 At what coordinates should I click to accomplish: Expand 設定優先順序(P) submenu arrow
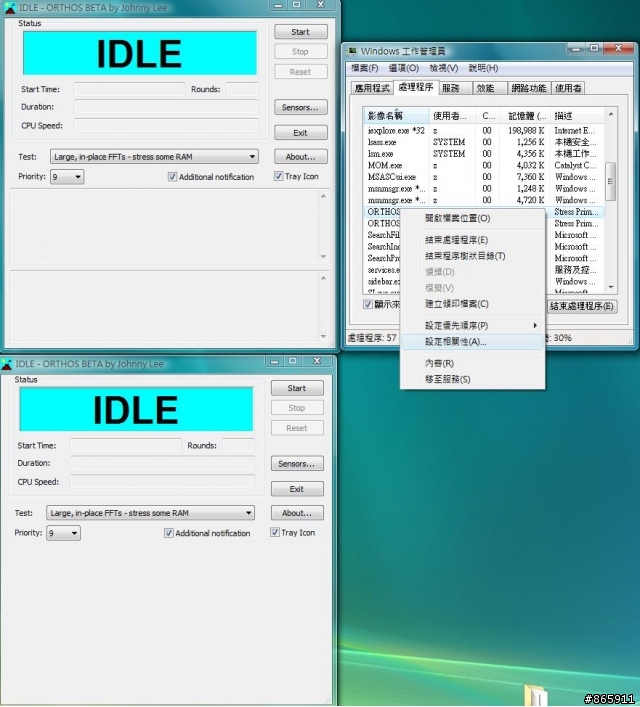click(535, 326)
